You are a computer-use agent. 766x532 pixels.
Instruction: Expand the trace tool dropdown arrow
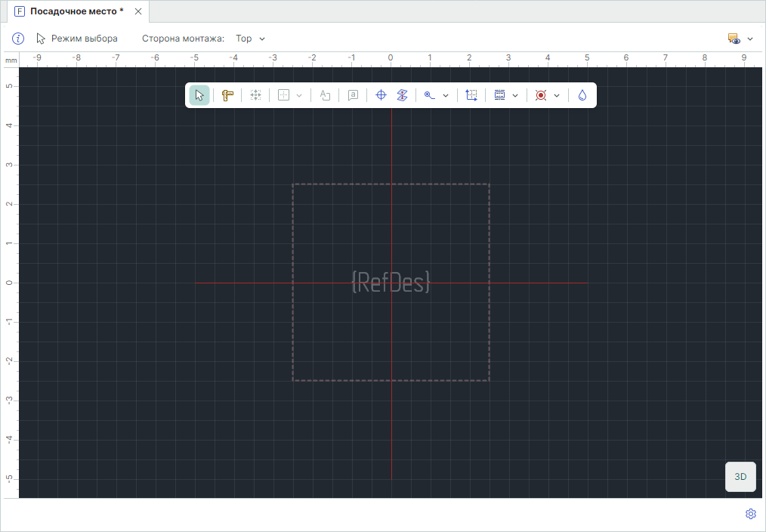click(446, 95)
